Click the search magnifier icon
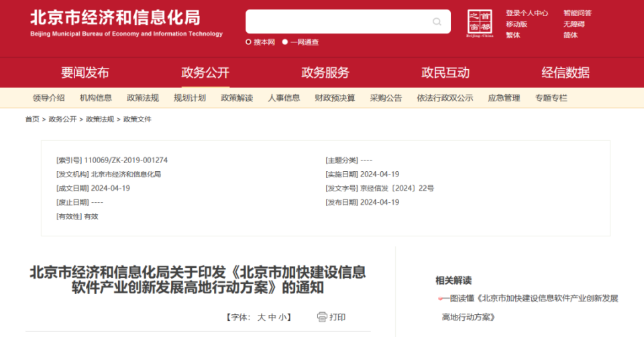This screenshot has height=337, width=644. tap(437, 21)
